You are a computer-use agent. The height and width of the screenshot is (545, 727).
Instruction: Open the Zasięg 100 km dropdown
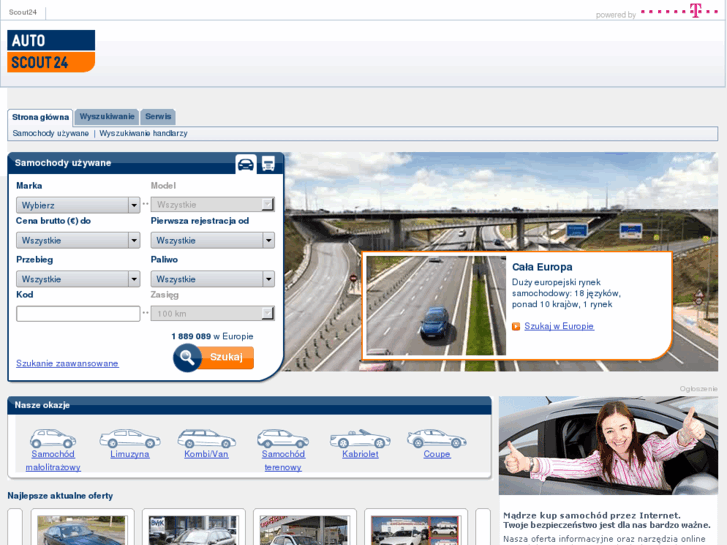point(212,314)
